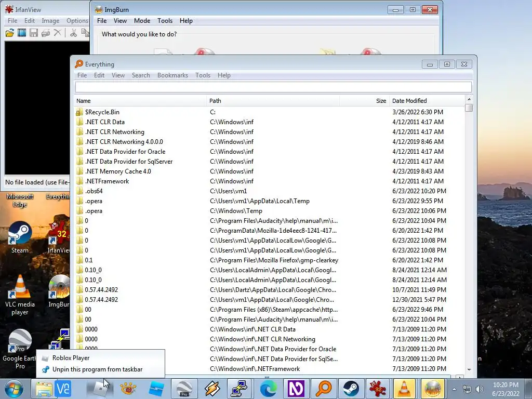Click path C:\Program Files\Mozilla Firefox\gmp-clearkey
Image resolution: width=532 pixels, height=399 pixels.
pyautogui.click(x=274, y=260)
